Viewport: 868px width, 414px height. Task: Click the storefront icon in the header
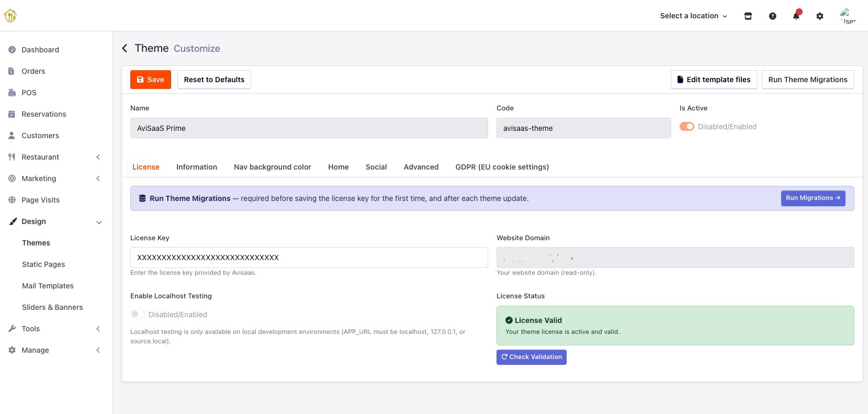(x=748, y=16)
